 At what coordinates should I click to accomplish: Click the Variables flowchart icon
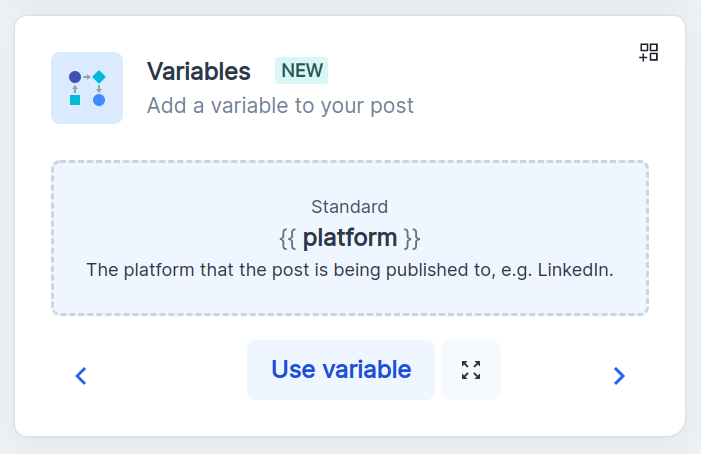tap(87, 88)
